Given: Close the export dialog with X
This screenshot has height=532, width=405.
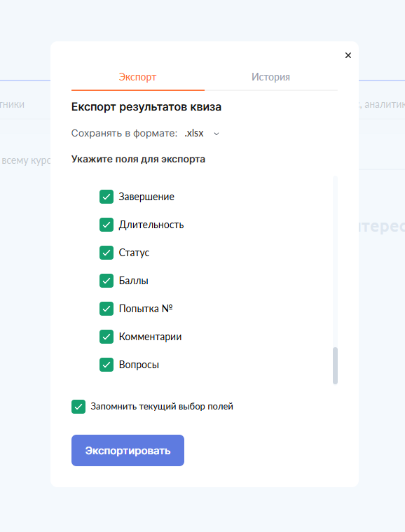Looking at the screenshot, I should click(x=348, y=55).
